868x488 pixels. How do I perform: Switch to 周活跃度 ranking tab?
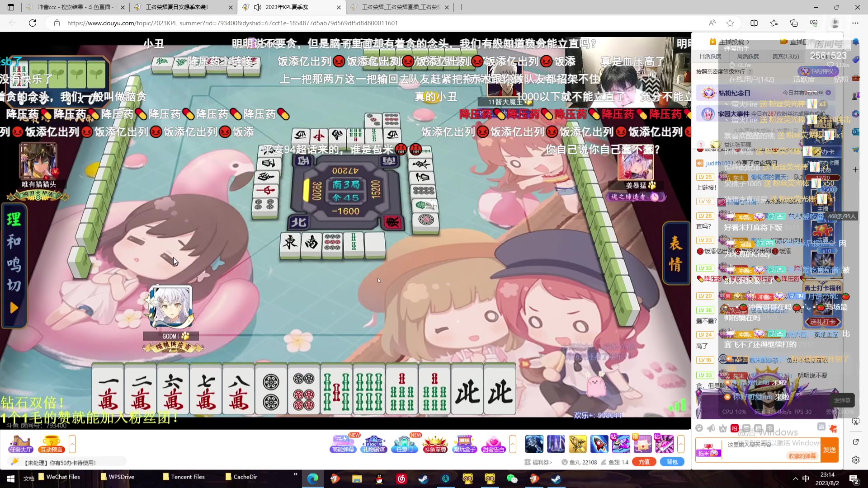[x=748, y=56]
